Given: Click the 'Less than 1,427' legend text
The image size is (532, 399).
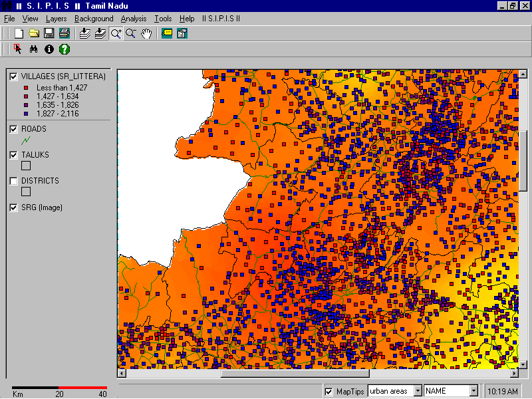Looking at the screenshot, I should 62,88.
